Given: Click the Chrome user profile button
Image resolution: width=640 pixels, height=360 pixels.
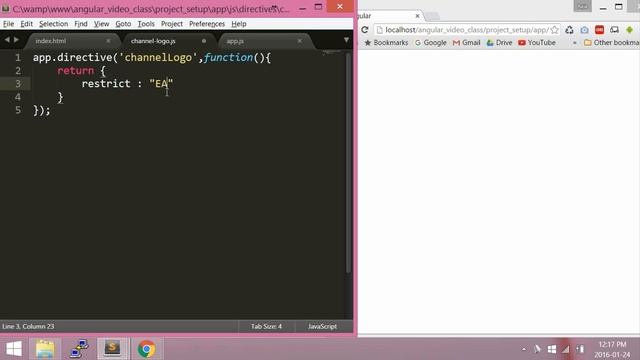Looking at the screenshot, I should 582,6.
